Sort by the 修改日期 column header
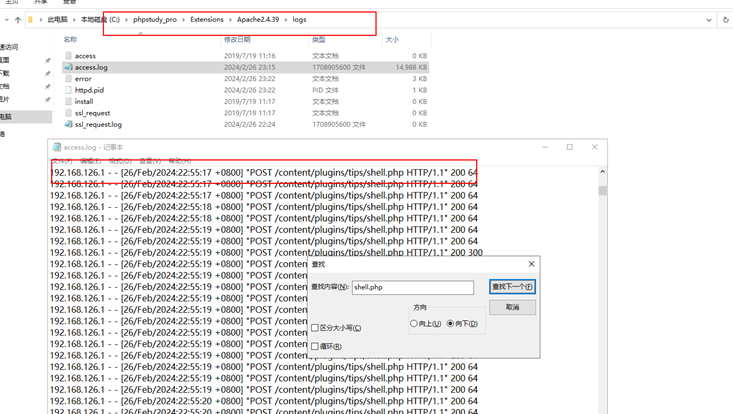Screen dimensions: 733x414 pyautogui.click(x=237, y=40)
